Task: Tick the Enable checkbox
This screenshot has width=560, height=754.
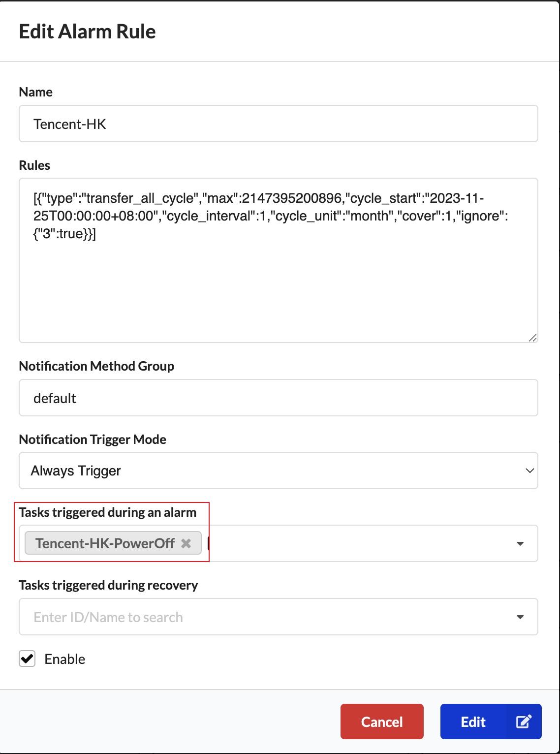Action: pyautogui.click(x=27, y=659)
